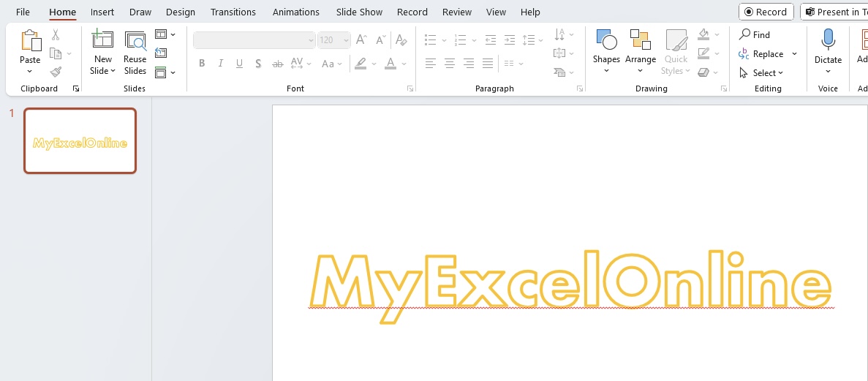The image size is (868, 381).
Task: Click the Reset slide icon
Action: click(161, 53)
